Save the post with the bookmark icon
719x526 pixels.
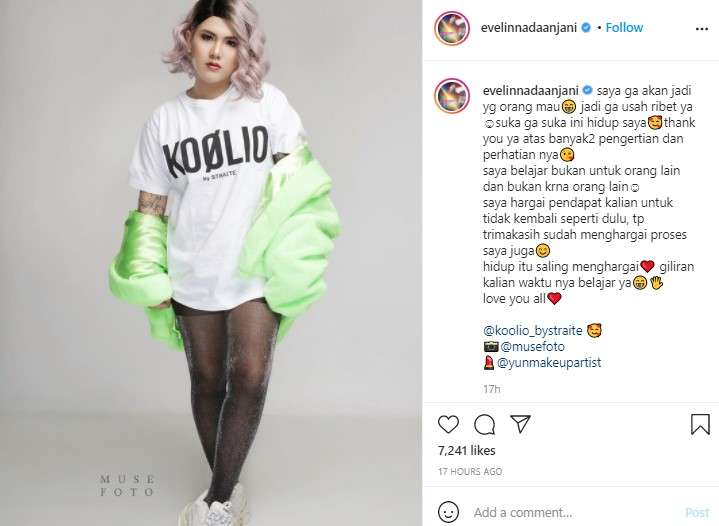[700, 424]
